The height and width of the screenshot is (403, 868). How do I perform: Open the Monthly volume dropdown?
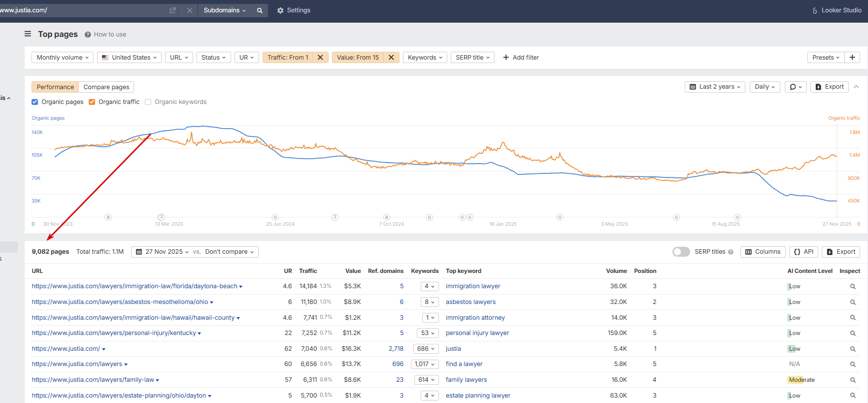click(x=63, y=58)
